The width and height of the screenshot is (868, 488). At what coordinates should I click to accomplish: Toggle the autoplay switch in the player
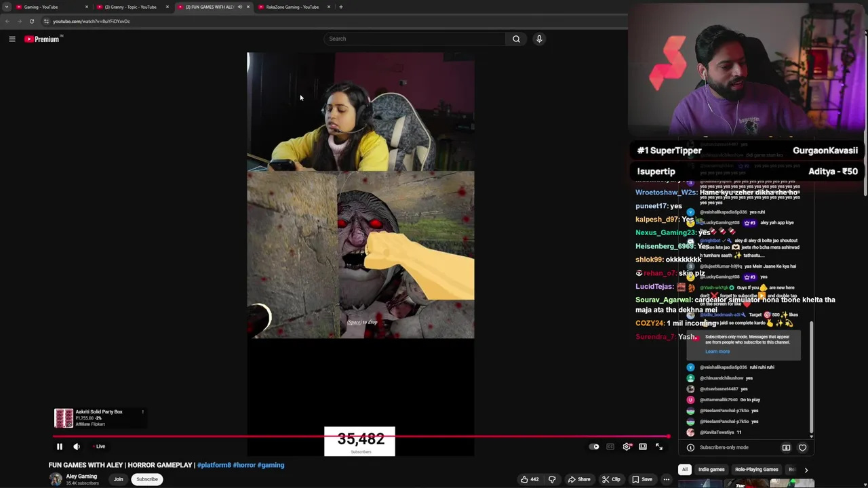tap(594, 447)
